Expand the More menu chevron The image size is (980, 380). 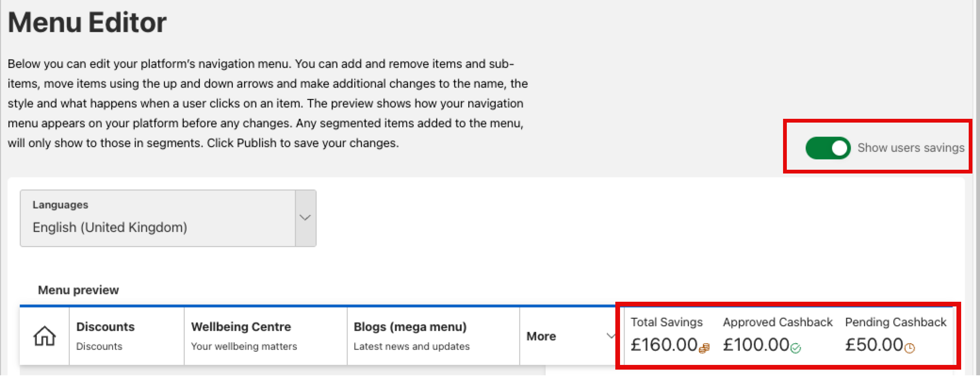(x=611, y=336)
